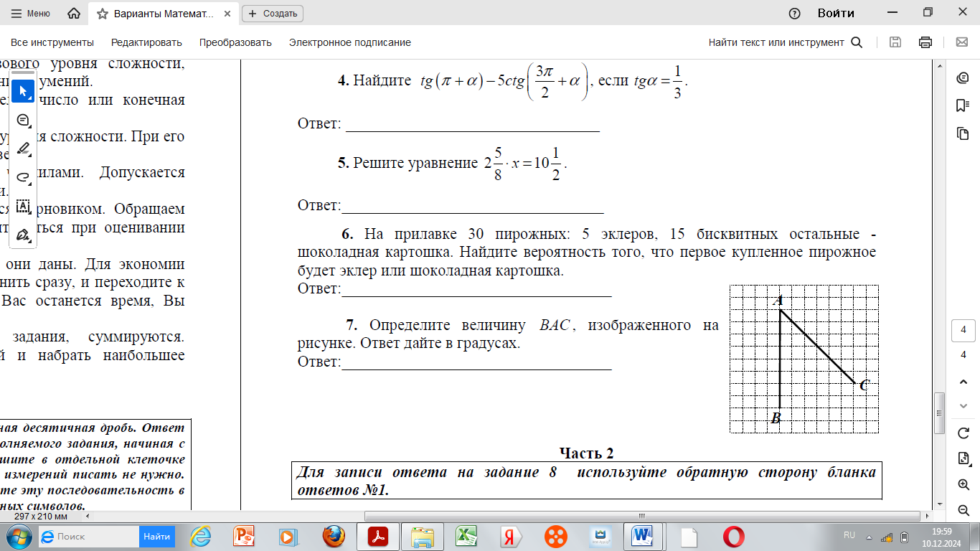Click the triangle ABC grid figure
The image size is (980, 551).
[804, 359]
